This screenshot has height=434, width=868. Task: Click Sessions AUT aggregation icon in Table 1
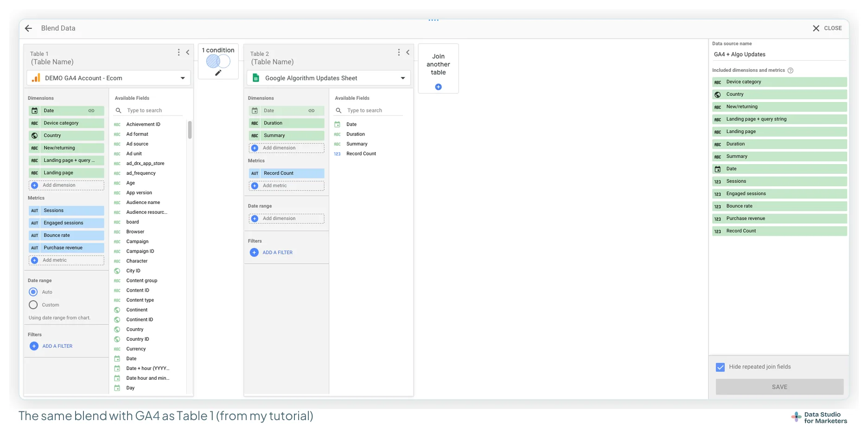tap(35, 211)
